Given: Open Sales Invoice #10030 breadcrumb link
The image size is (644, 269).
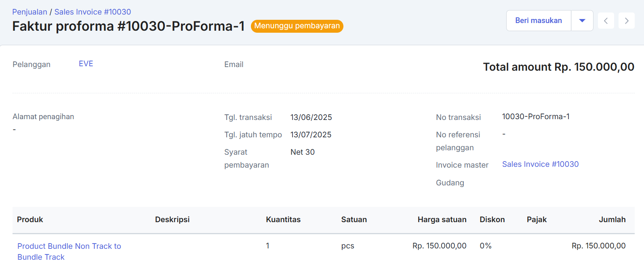Looking at the screenshot, I should point(93,12).
